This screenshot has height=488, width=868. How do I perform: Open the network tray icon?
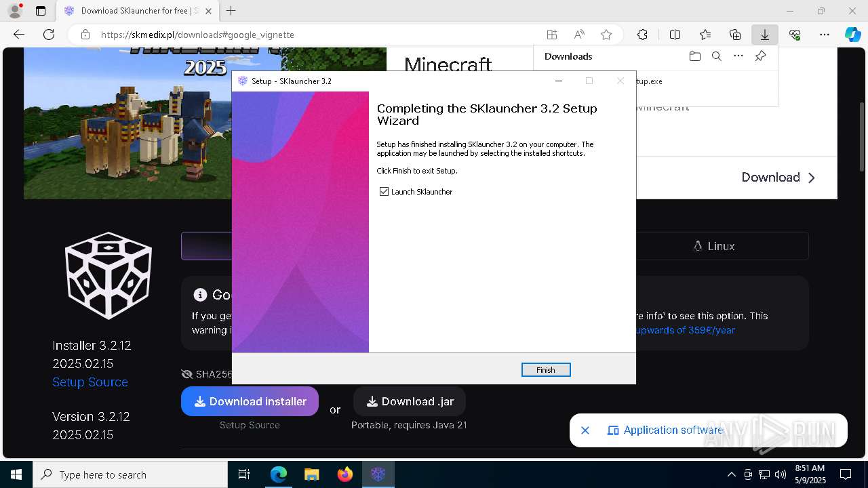pos(764,474)
